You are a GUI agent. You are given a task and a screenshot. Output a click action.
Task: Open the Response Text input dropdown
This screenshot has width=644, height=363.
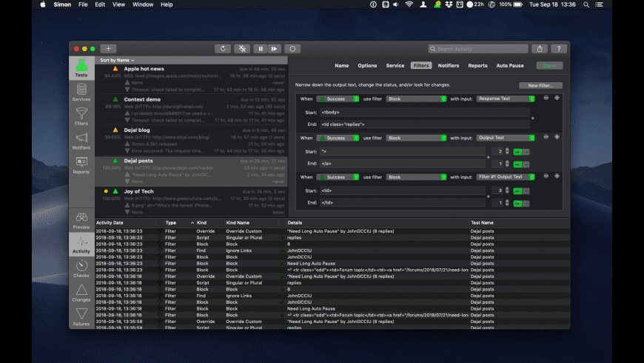[506, 99]
